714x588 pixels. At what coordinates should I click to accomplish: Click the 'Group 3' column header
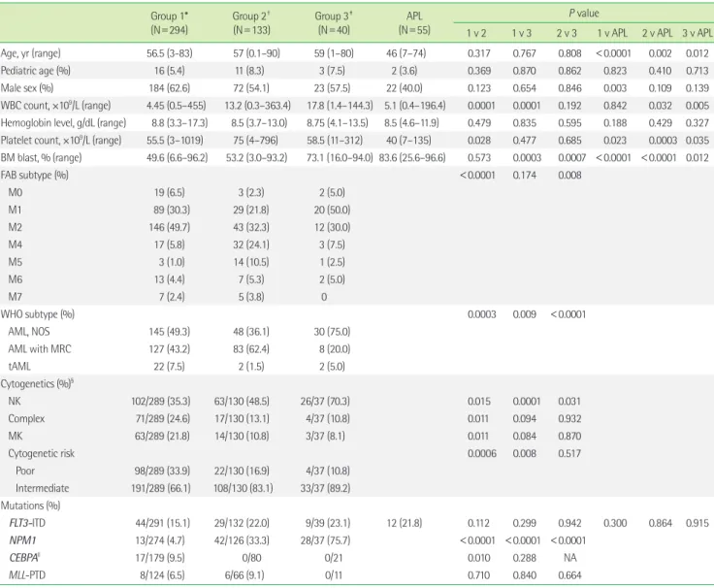334,22
